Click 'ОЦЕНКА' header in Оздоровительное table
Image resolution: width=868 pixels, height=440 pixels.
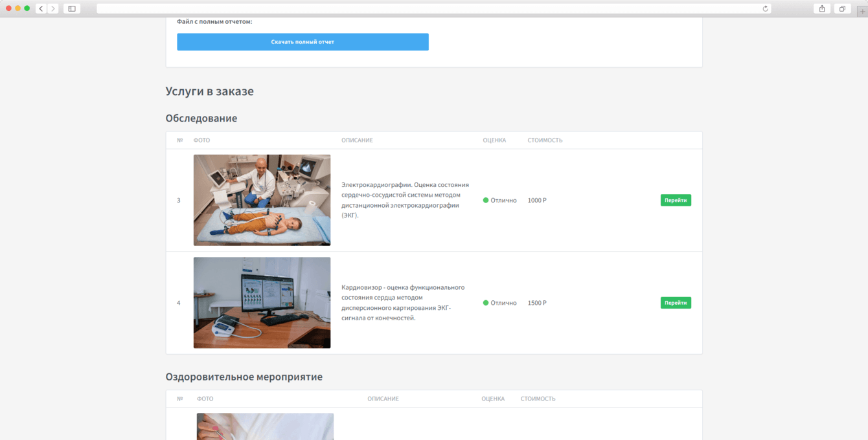(x=493, y=399)
